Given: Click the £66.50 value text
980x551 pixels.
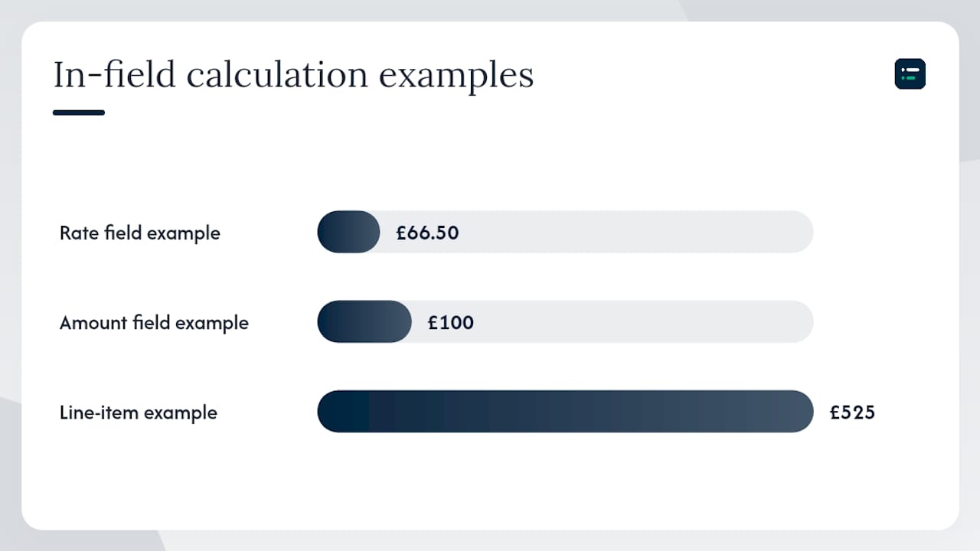Looking at the screenshot, I should tap(427, 233).
